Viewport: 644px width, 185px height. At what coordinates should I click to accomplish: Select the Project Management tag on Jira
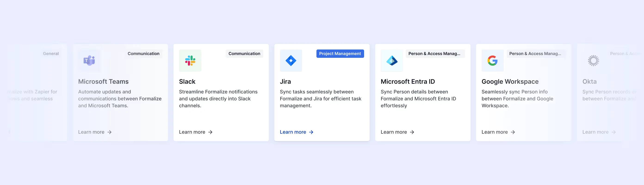coord(340,53)
